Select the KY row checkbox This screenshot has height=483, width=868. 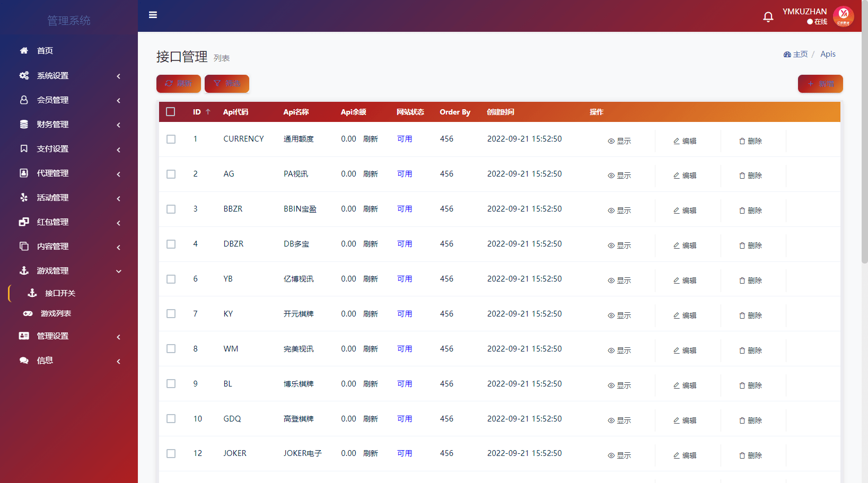(171, 314)
